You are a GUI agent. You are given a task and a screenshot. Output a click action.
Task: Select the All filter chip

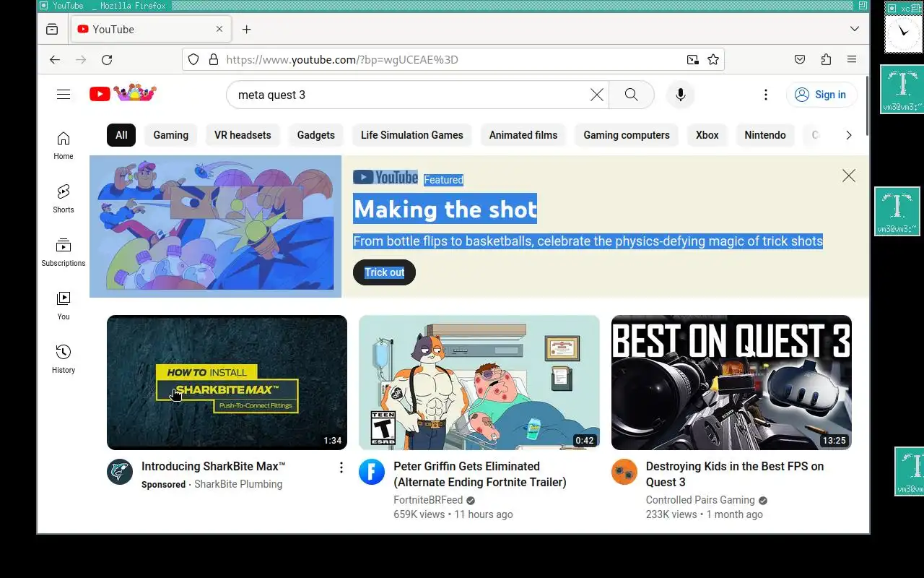(121, 135)
